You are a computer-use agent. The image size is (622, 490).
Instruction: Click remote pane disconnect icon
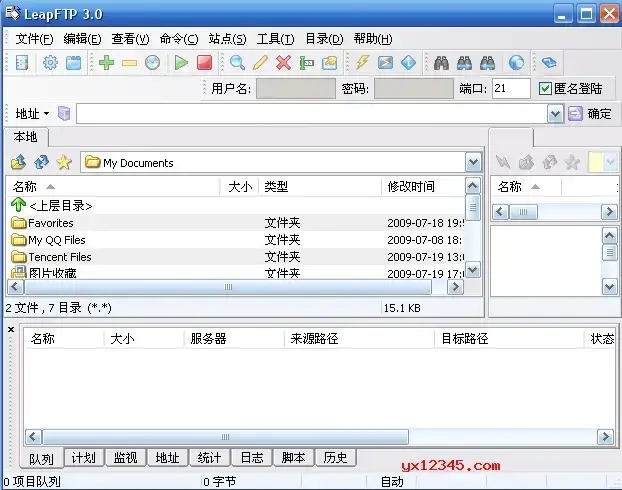coord(503,162)
